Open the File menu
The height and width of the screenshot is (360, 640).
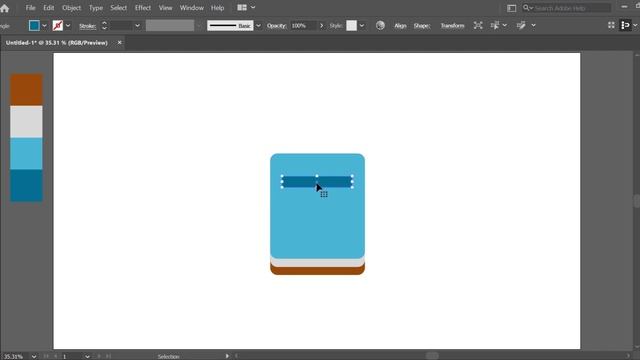31,8
